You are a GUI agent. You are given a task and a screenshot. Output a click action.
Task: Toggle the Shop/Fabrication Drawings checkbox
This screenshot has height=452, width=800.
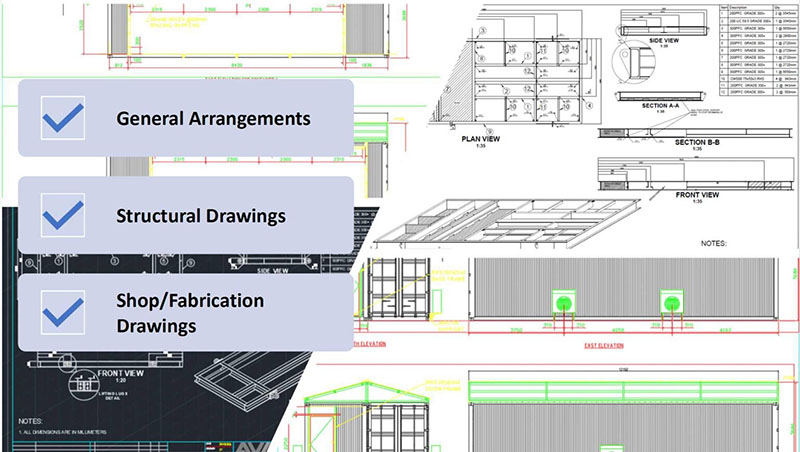pyautogui.click(x=63, y=312)
